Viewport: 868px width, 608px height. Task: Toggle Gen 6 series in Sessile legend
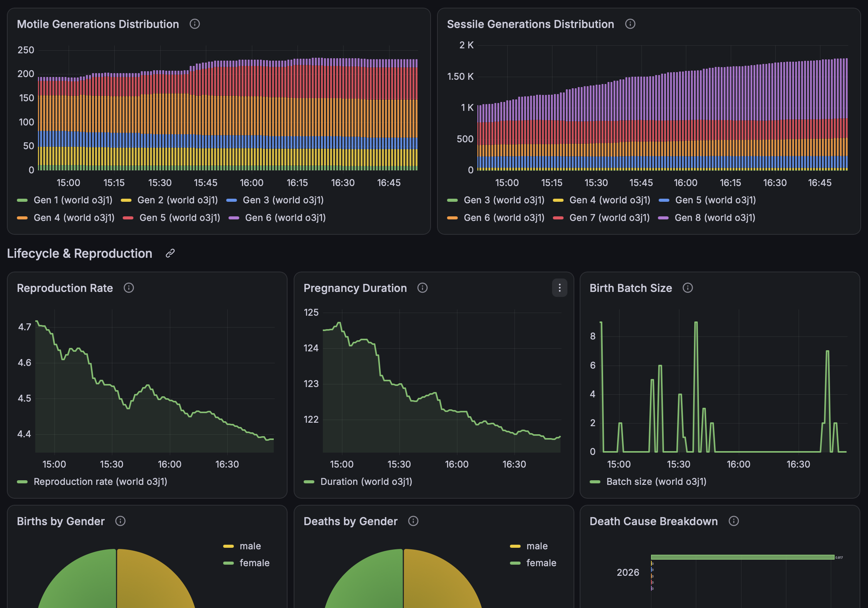pyautogui.click(x=504, y=218)
